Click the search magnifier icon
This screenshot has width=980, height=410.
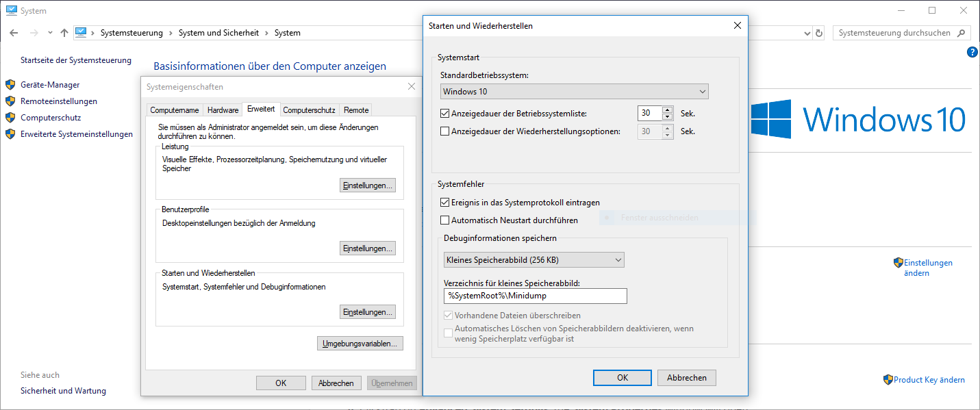[x=962, y=33]
